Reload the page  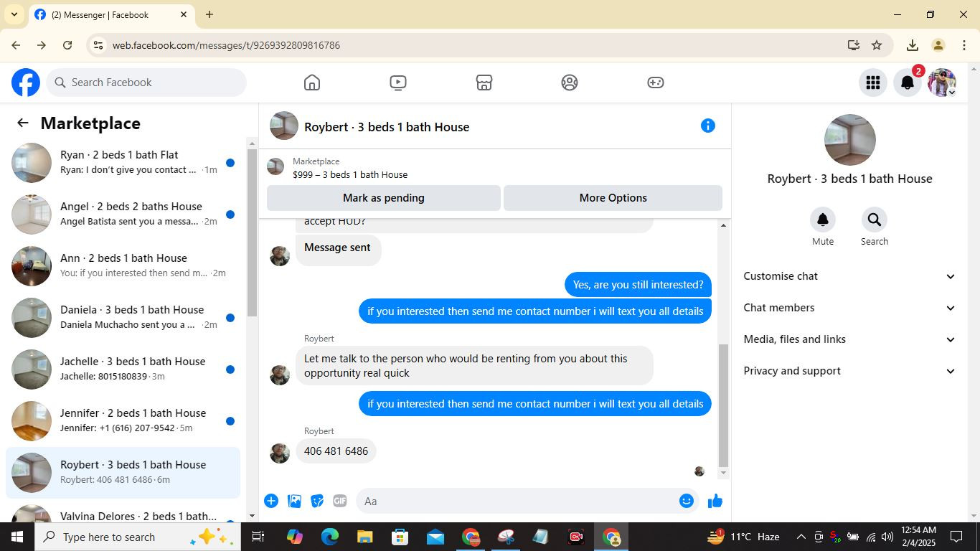(67, 45)
